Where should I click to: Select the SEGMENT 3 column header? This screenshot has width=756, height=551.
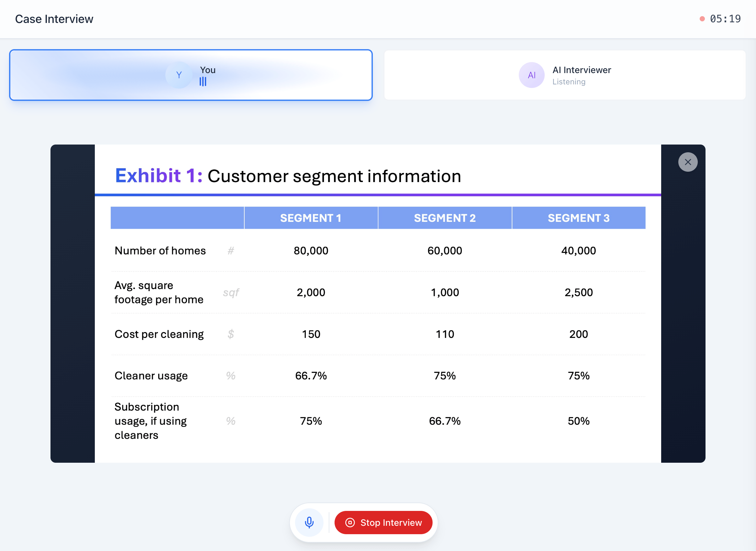578,218
